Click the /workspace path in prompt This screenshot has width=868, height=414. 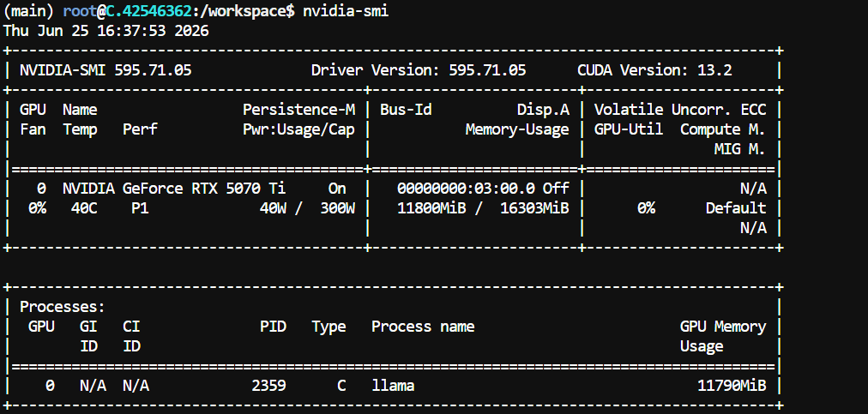tap(243, 11)
